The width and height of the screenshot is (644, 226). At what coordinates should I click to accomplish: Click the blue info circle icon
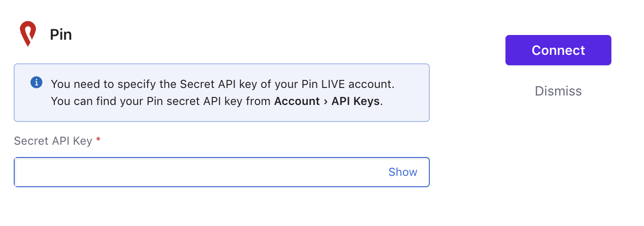(x=36, y=83)
